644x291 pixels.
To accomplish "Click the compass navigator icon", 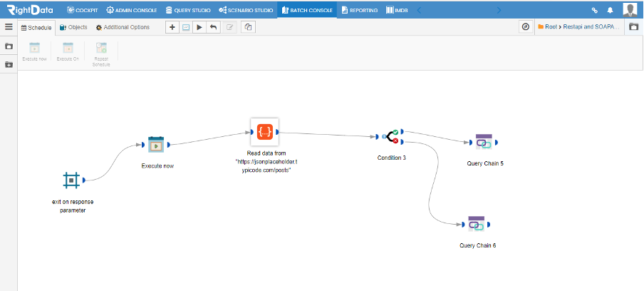I will [525, 27].
